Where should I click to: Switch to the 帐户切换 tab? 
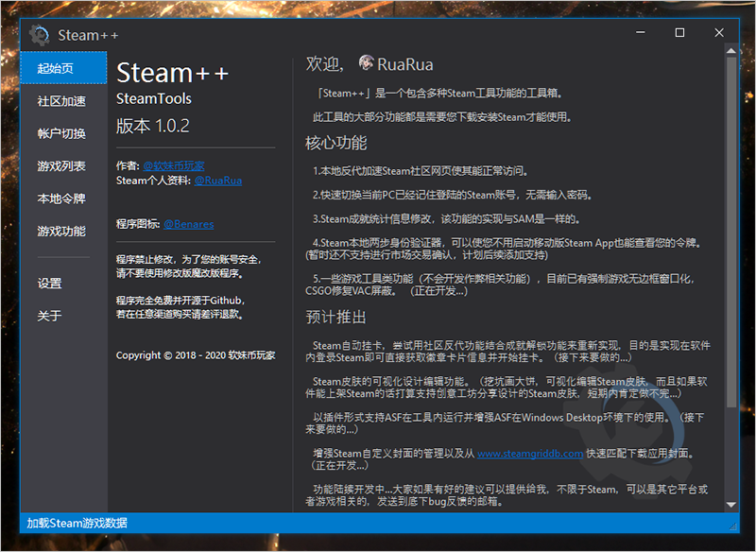(x=63, y=133)
